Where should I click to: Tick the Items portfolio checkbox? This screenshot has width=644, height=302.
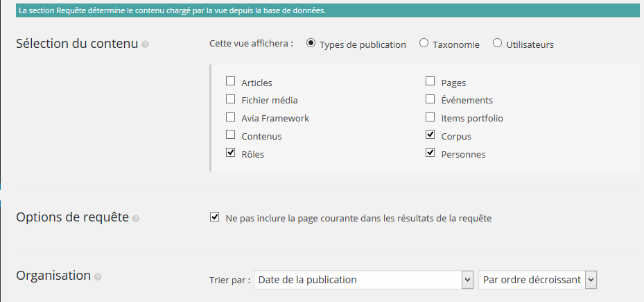point(430,117)
